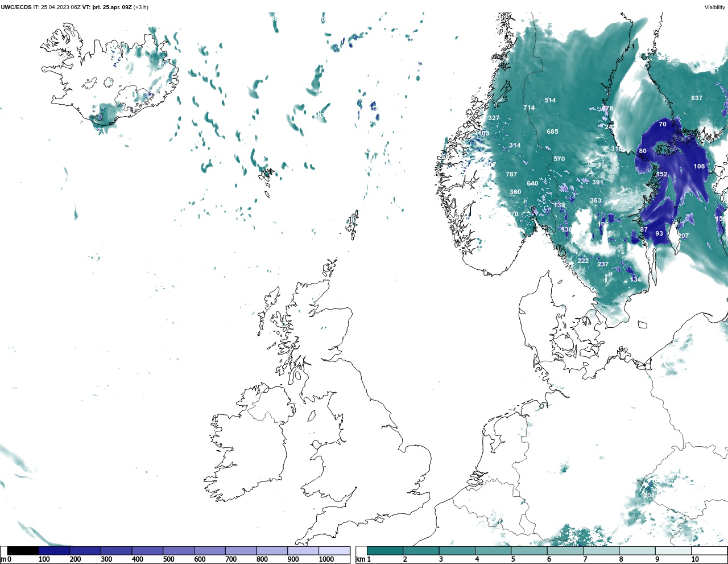
Task: Click the '(+3 h)' forecast offset text
Action: click(141, 7)
